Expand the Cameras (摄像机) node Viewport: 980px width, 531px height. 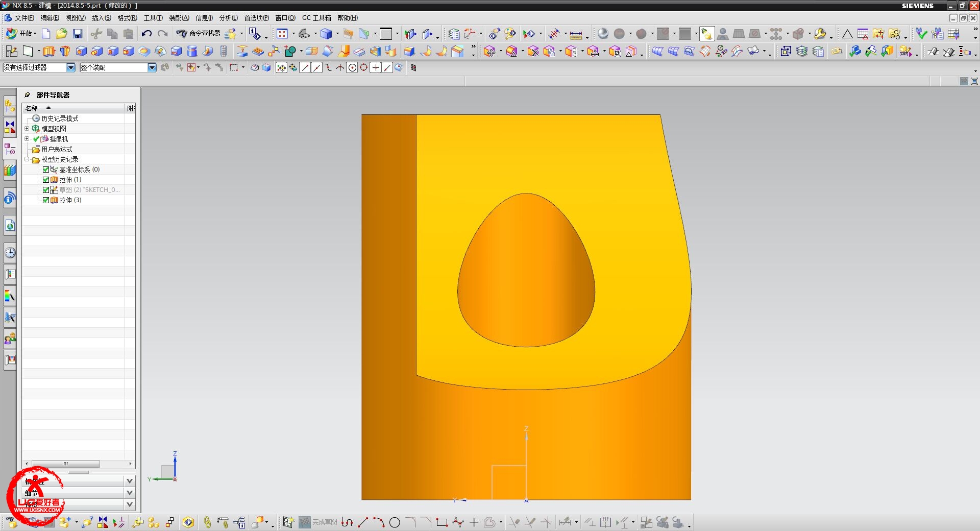point(27,139)
